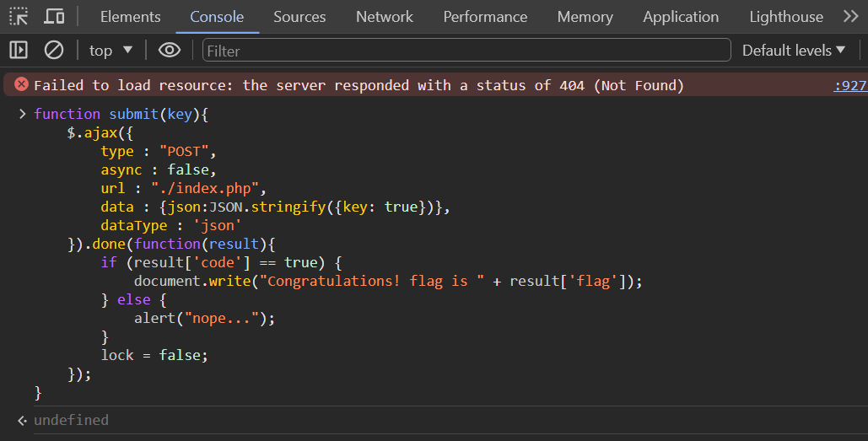This screenshot has height=441, width=868.
Task: Focus the console Filter input field
Action: 466,51
